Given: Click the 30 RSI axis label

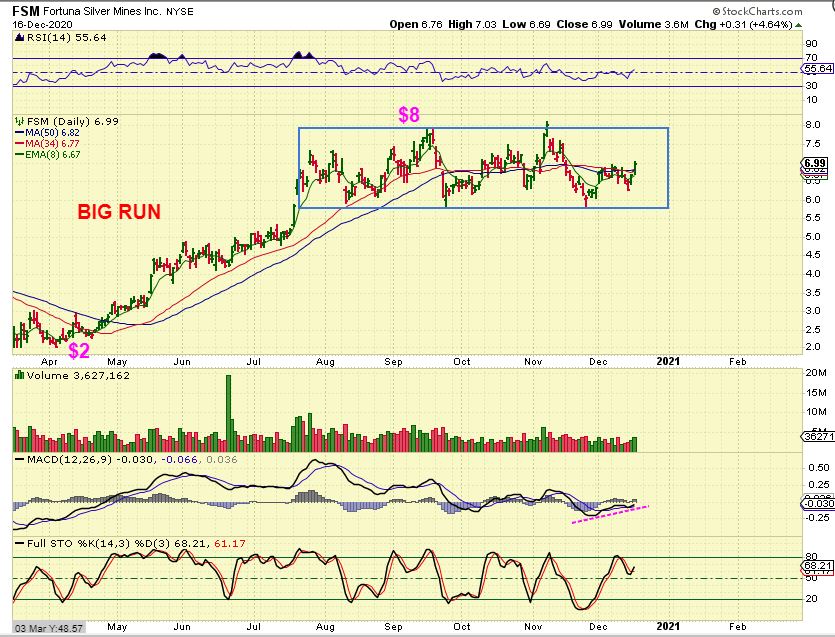Looking at the screenshot, I should pos(812,85).
